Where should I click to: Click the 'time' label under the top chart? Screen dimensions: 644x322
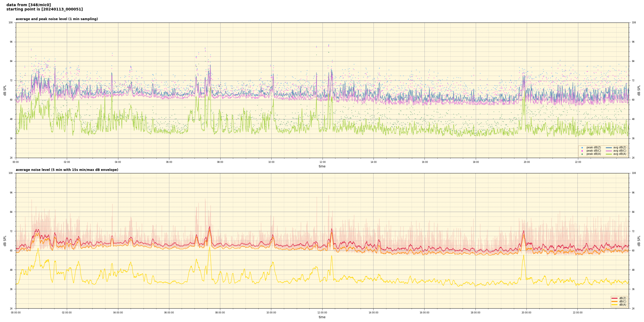point(322,166)
